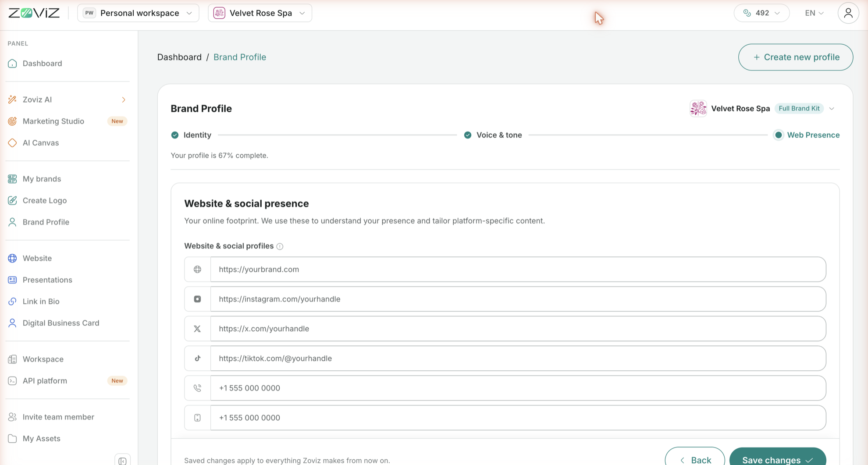The width and height of the screenshot is (868, 465).
Task: Click the mobile device icon beside last field
Action: coord(197,418)
